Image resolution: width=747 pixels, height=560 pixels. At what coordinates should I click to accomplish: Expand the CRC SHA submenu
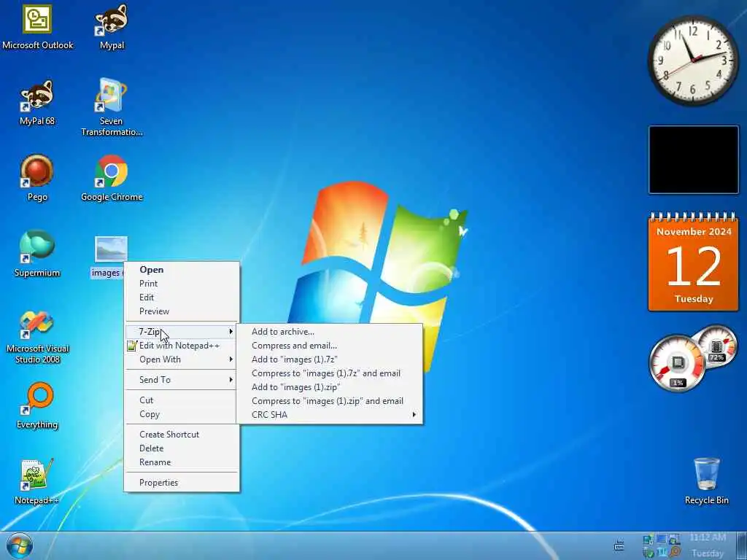[329, 414]
